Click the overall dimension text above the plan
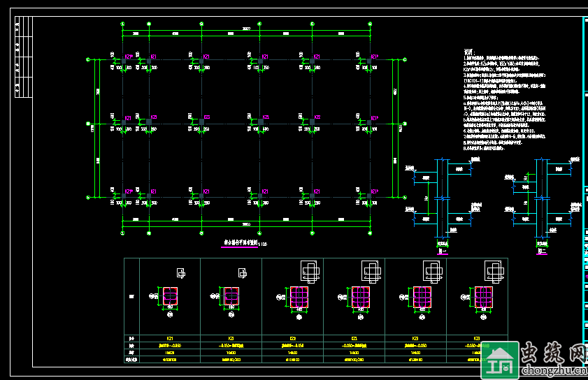 246,29
